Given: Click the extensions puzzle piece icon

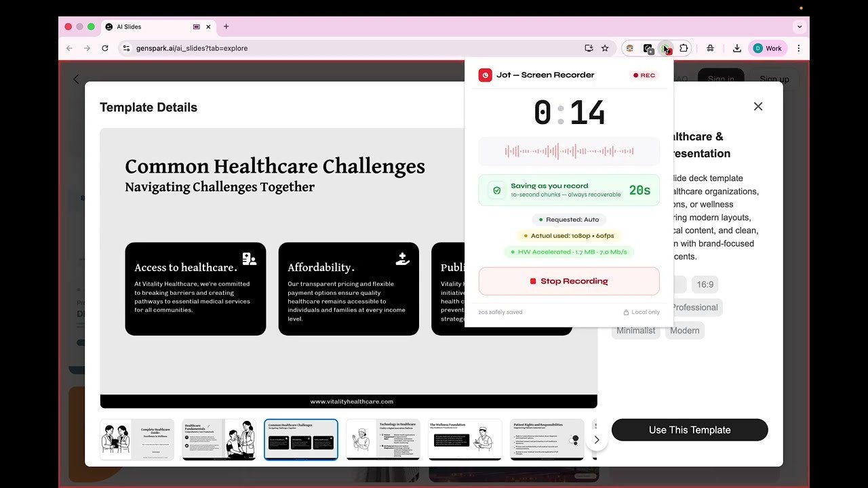Looking at the screenshot, I should (683, 48).
